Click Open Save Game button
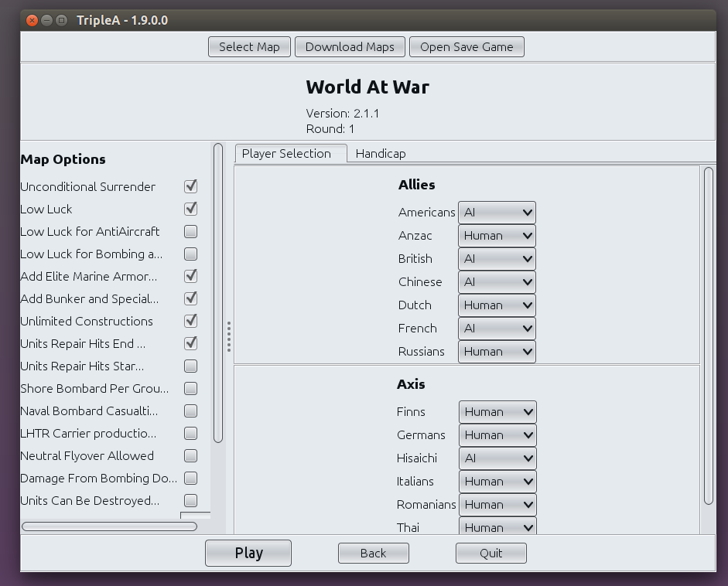This screenshot has width=728, height=586. tap(467, 47)
